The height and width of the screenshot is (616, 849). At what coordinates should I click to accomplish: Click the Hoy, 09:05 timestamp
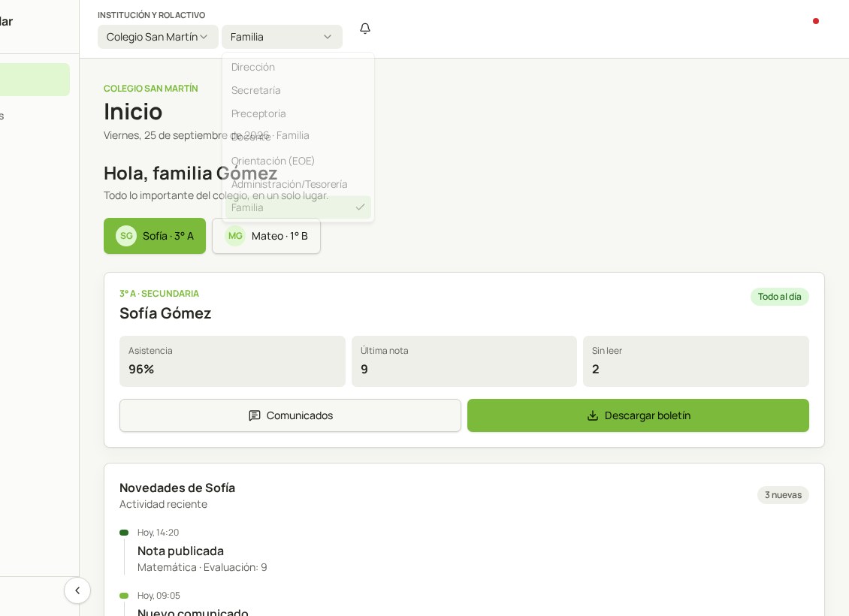(x=159, y=596)
